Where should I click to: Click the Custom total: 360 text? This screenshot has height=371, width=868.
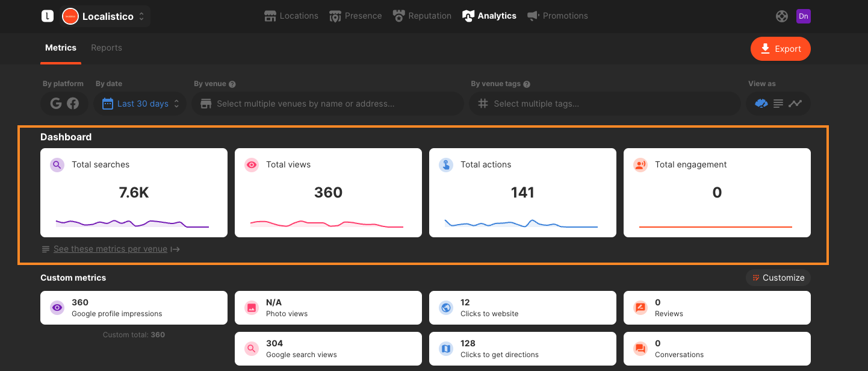click(x=134, y=335)
